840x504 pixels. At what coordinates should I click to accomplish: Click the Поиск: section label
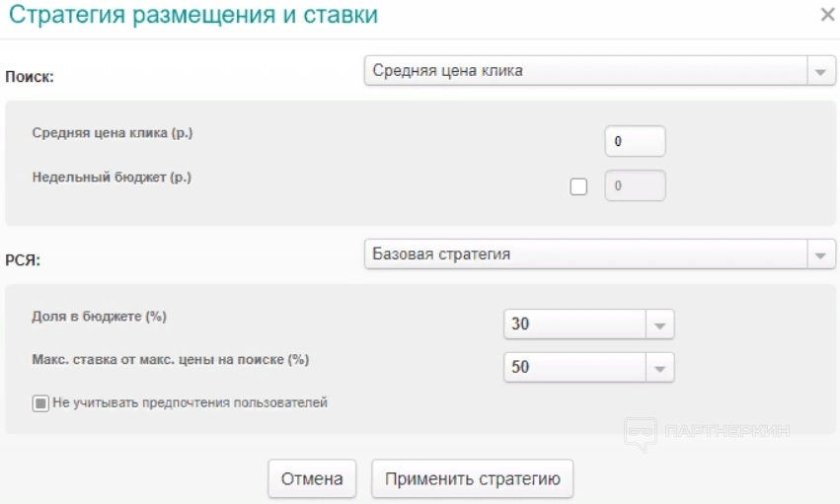tap(30, 77)
